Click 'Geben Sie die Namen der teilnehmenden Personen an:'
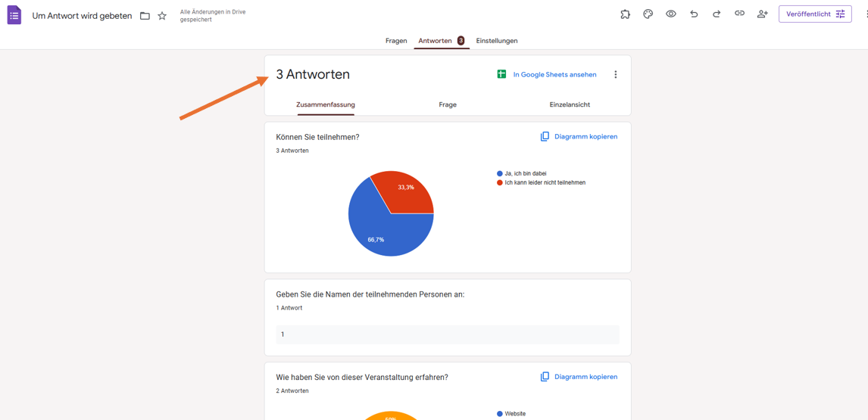 point(370,294)
